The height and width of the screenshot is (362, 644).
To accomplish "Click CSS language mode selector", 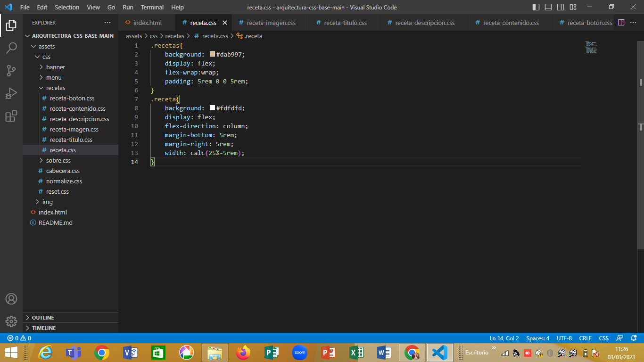I will pyautogui.click(x=604, y=338).
